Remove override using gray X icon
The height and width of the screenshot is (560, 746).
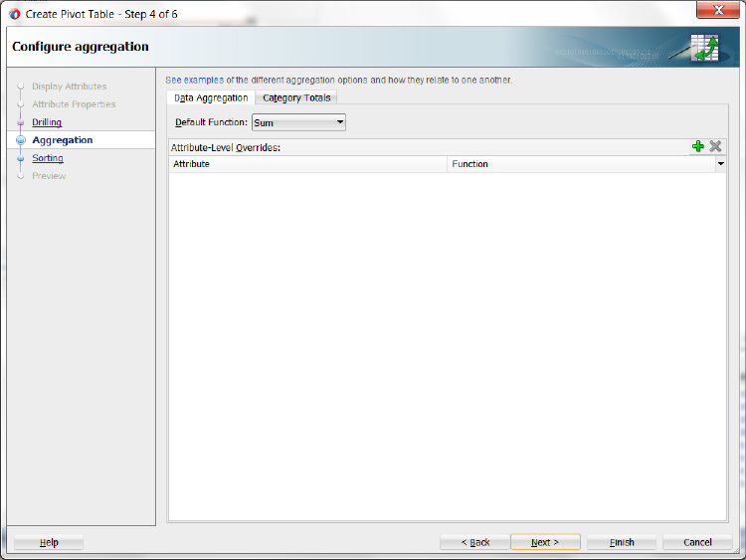pyautogui.click(x=715, y=146)
